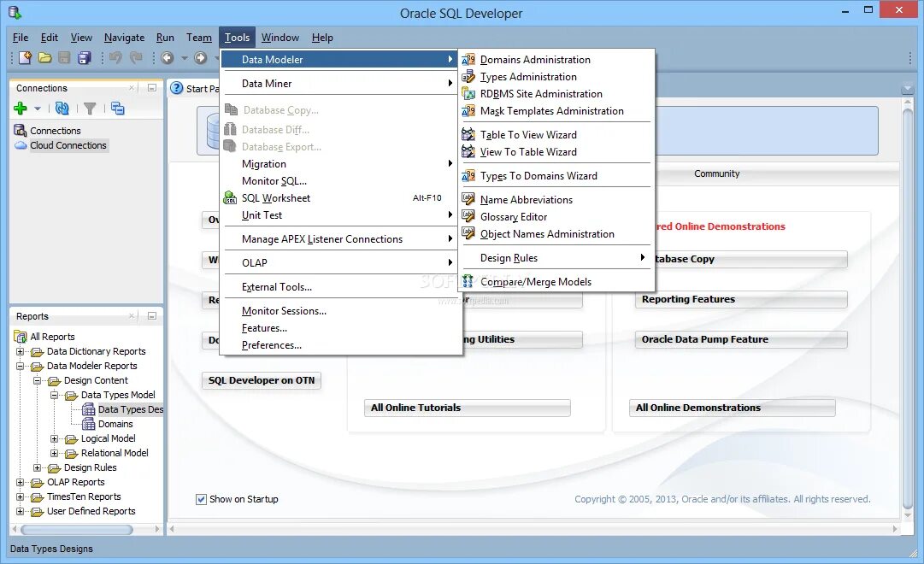Click the Refresh connections icon

coord(62,108)
